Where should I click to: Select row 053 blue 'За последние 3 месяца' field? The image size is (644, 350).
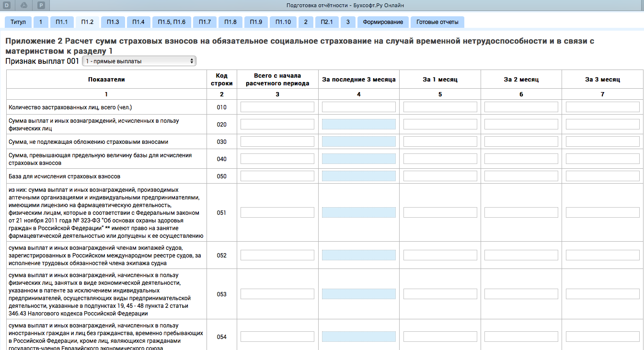(359, 294)
